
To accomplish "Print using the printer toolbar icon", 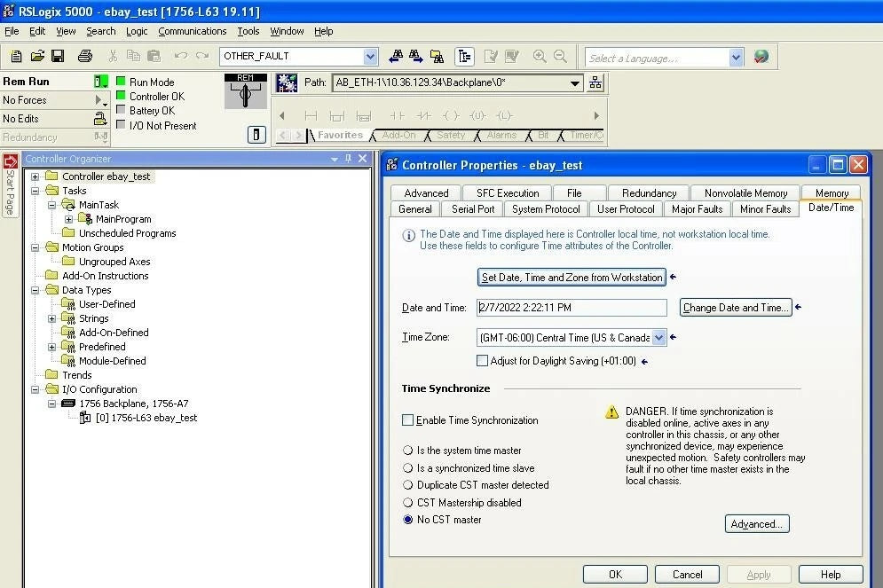I will click(85, 56).
